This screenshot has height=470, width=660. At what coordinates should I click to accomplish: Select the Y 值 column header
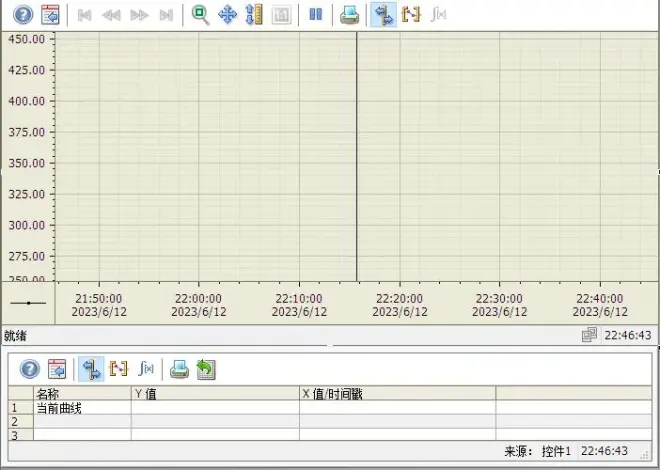click(x=215, y=393)
